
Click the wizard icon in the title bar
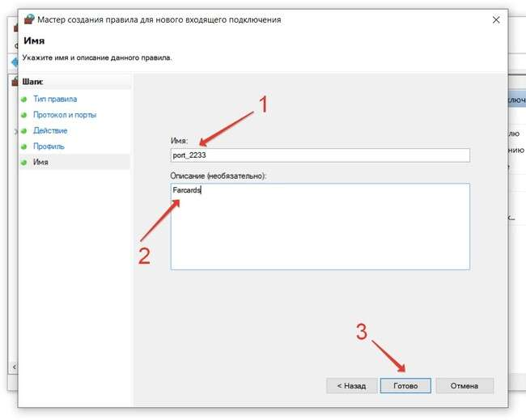[x=31, y=19]
